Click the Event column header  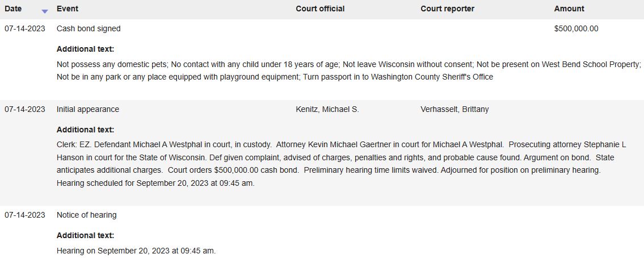coord(68,9)
